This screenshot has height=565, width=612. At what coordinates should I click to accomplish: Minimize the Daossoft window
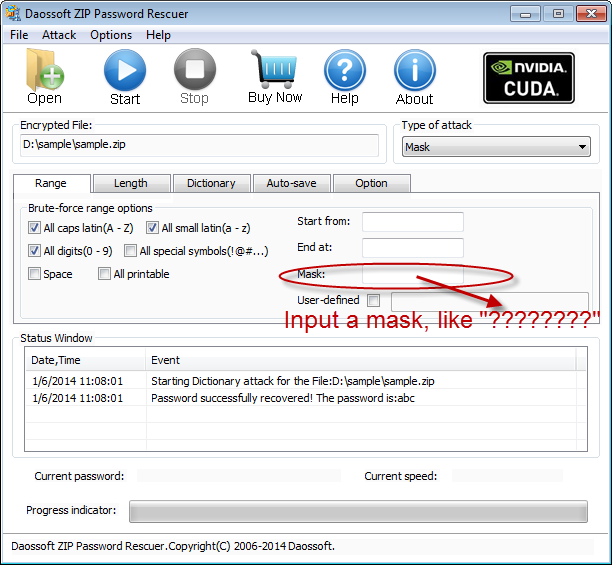click(525, 14)
